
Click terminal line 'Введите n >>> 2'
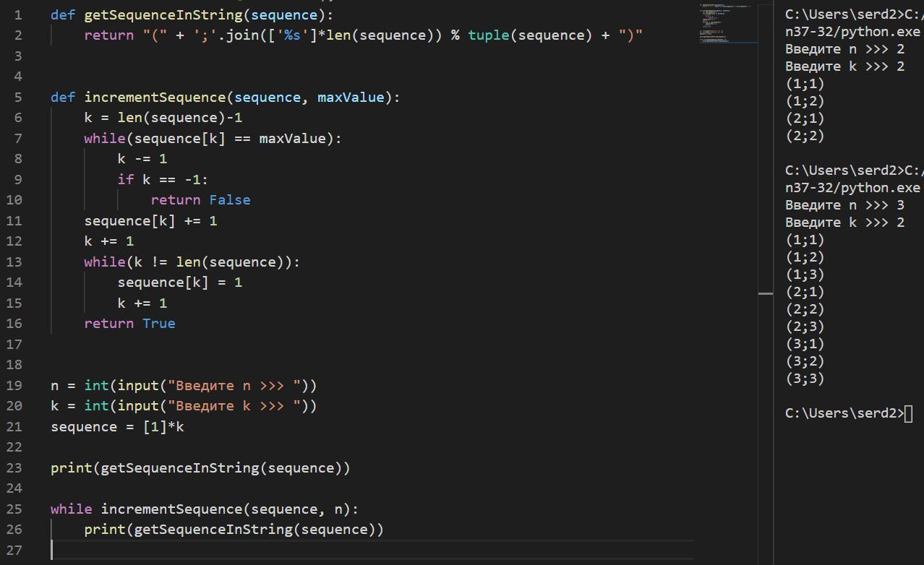pyautogui.click(x=844, y=49)
